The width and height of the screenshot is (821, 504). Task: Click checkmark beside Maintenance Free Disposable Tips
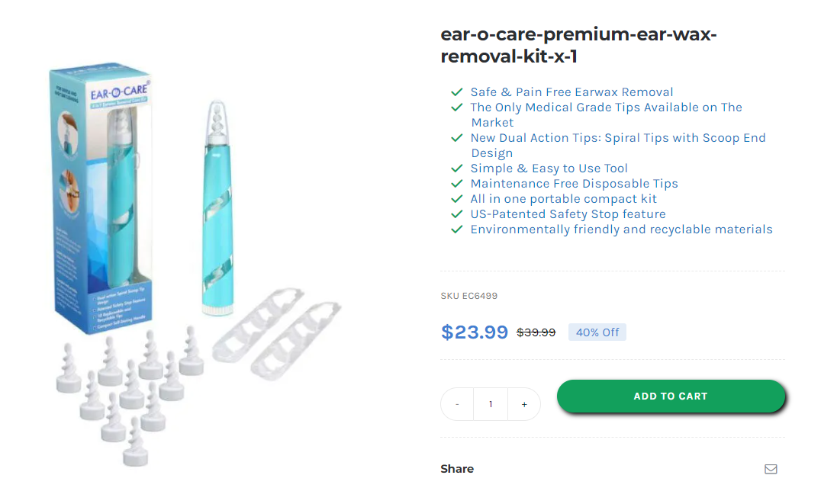pyautogui.click(x=457, y=184)
